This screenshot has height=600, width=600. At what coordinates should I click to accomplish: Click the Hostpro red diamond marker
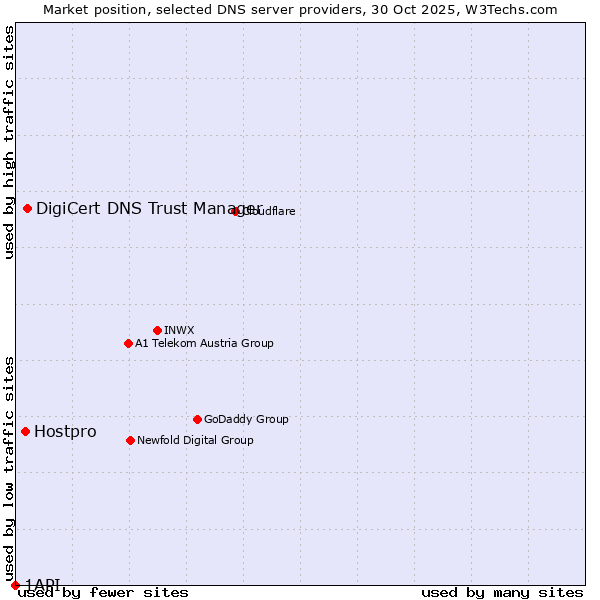tap(25, 431)
